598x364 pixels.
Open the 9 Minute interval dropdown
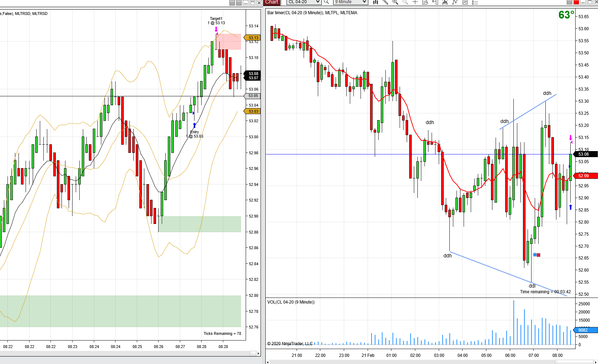(350, 2)
